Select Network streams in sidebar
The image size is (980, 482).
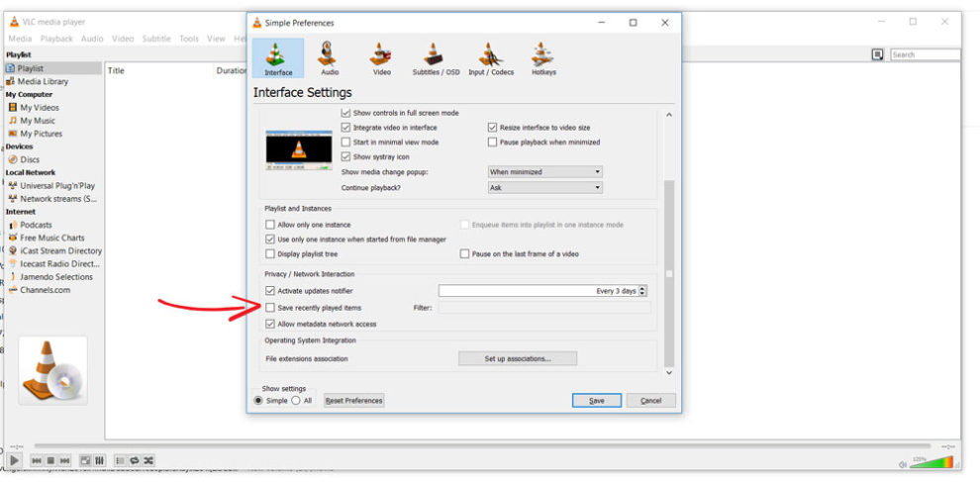[x=53, y=199]
